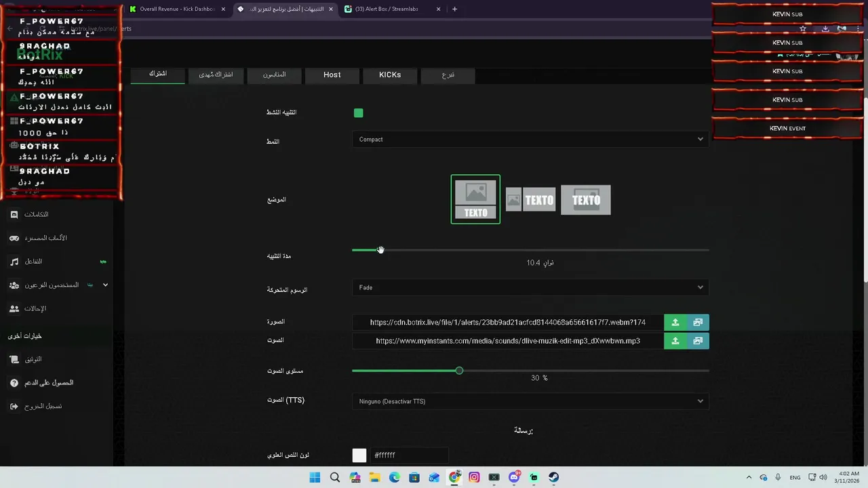Switch to the اشتراك مُهدى gifted sub tab
The width and height of the screenshot is (868, 488).
click(x=216, y=75)
